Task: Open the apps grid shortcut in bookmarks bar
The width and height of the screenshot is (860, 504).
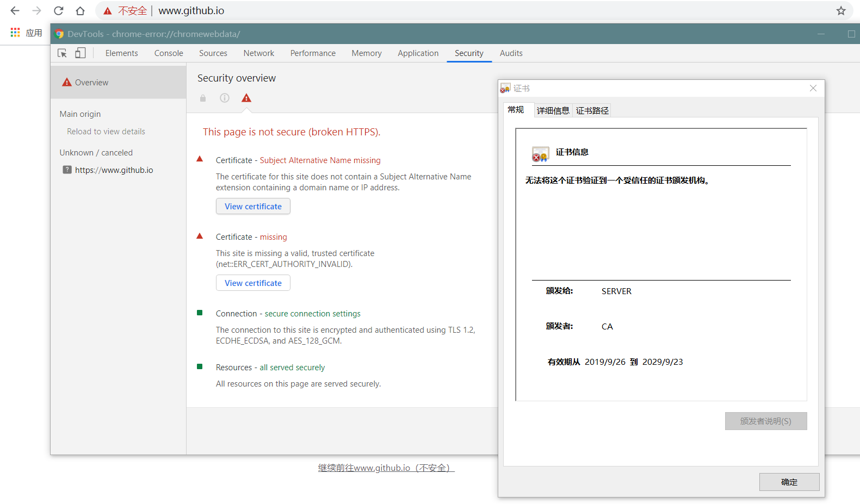Action: (x=15, y=33)
